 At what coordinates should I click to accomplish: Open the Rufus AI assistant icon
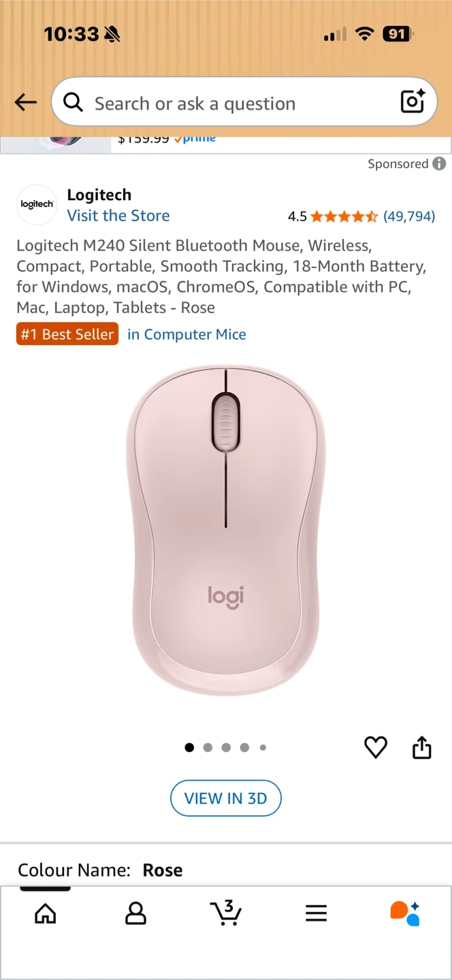pyautogui.click(x=405, y=913)
